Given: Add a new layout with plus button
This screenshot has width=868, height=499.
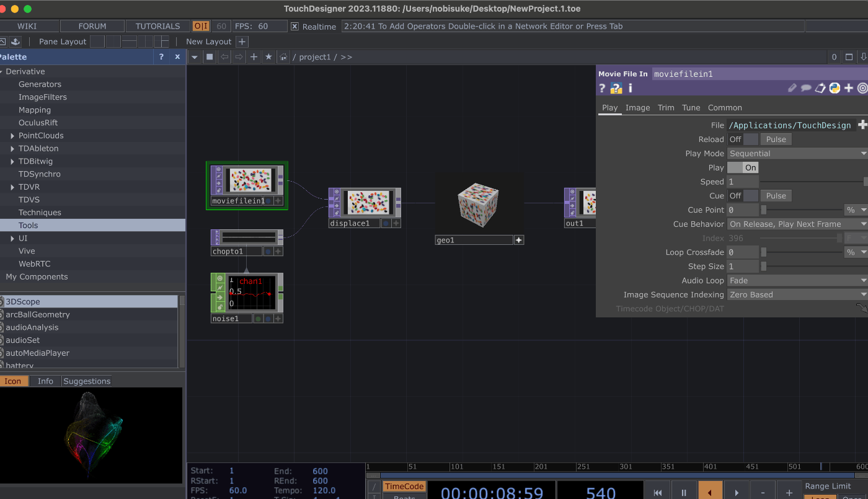Looking at the screenshot, I should point(242,42).
